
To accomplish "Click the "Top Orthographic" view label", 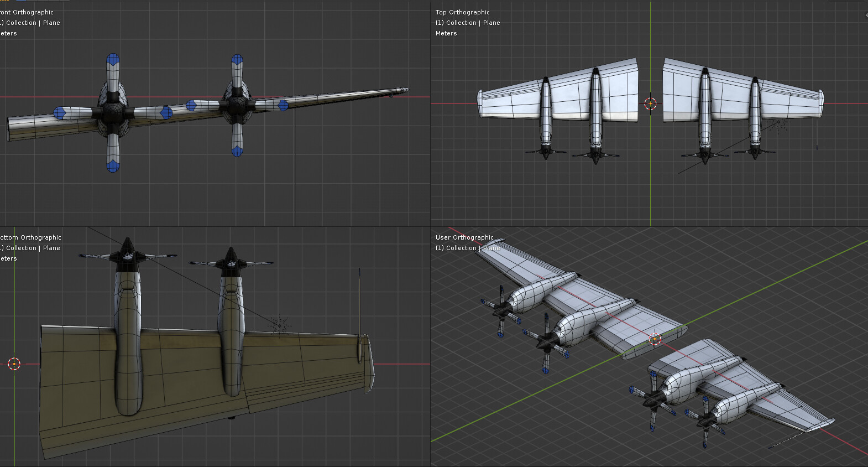I will [462, 12].
